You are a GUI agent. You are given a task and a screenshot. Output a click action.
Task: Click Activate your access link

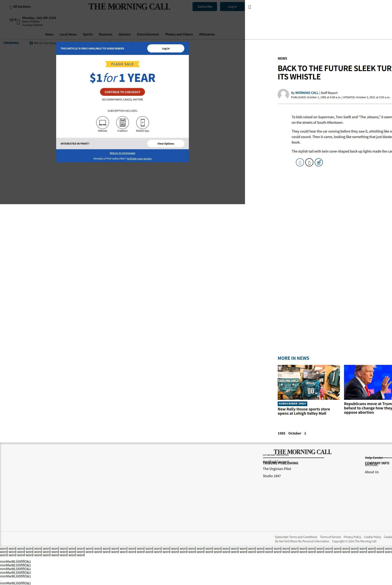(x=139, y=158)
